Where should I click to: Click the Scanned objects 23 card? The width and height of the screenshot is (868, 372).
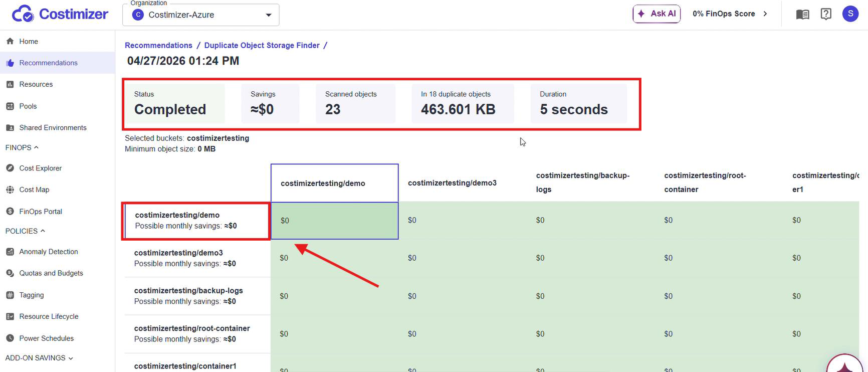(356, 103)
